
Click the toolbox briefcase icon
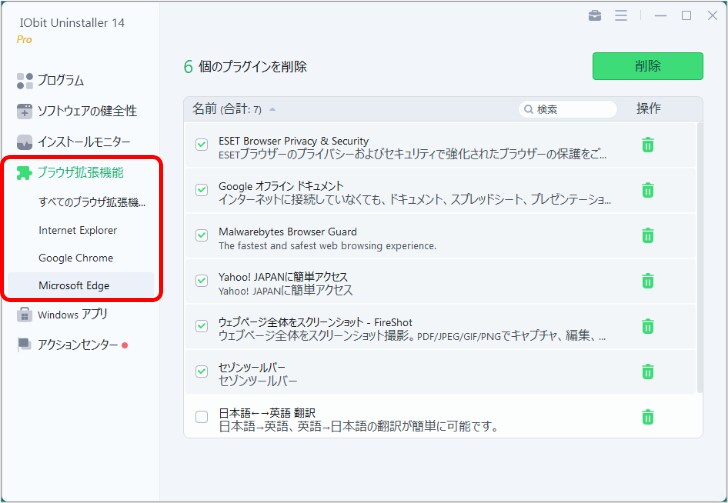pos(595,16)
